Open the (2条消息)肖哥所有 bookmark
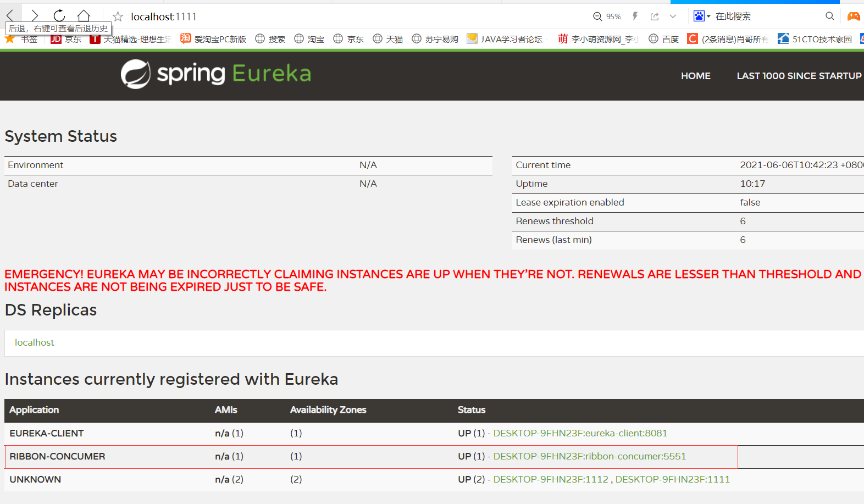Image resolution: width=864 pixels, height=504 pixels. click(x=728, y=39)
